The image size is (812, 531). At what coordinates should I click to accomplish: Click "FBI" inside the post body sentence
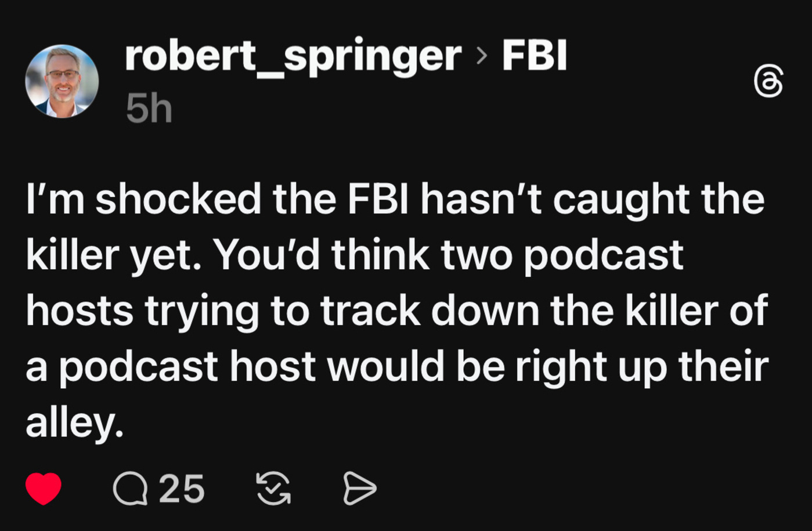pyautogui.click(x=381, y=199)
